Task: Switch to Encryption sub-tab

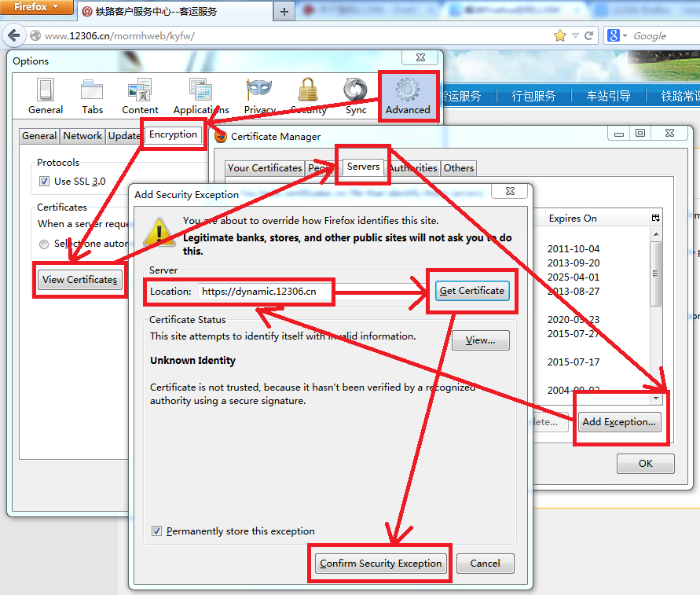Action: click(173, 134)
